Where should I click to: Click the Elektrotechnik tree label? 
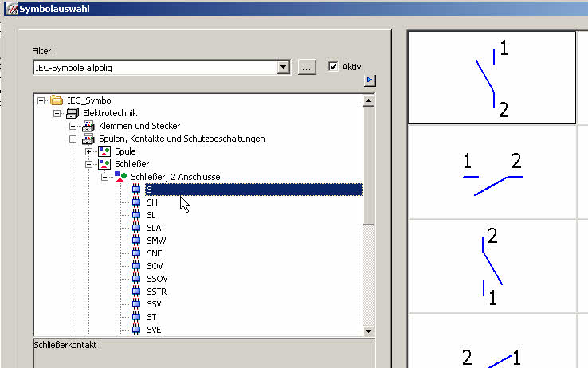pos(110,113)
